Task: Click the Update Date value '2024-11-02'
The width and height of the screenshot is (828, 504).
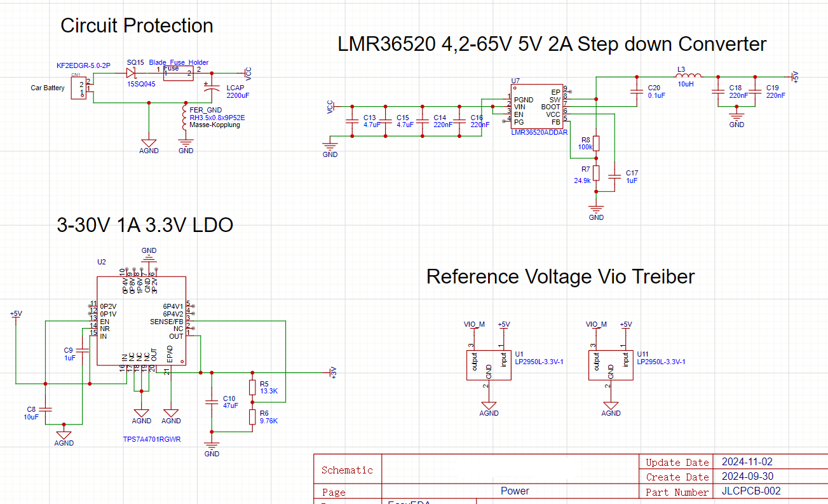Action: (747, 462)
